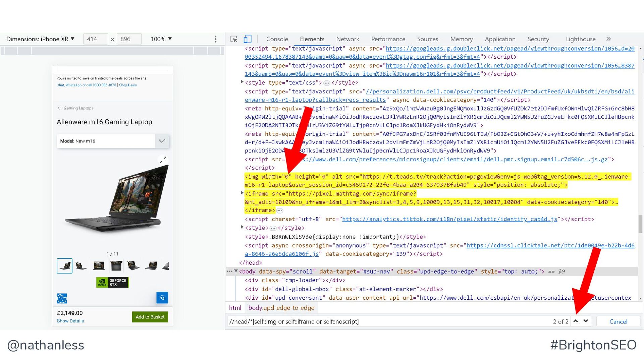Select the first laptop thumbnail
Image resolution: width=644 pixels, height=362 pixels.
point(64,266)
